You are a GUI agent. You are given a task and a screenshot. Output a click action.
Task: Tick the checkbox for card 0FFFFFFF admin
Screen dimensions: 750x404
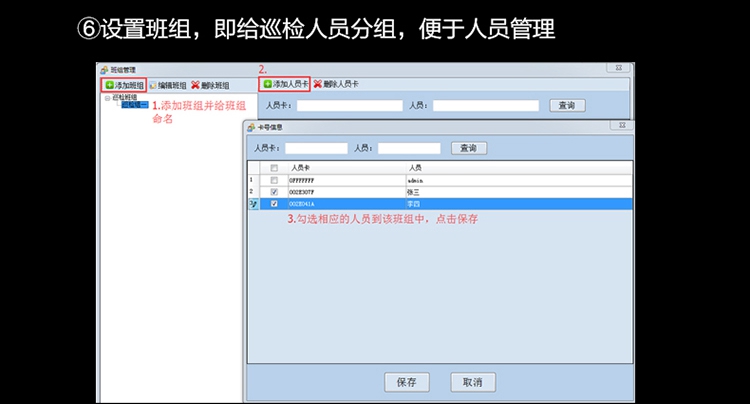pyautogui.click(x=274, y=180)
